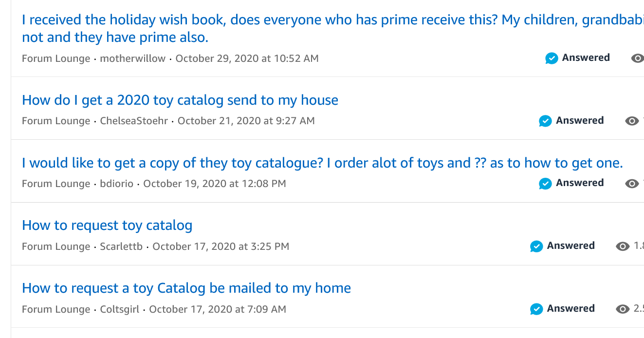Viewport: 644px width, 338px height.
Task: Click the views eye icon on Scarlettb's post
Action: [623, 246]
